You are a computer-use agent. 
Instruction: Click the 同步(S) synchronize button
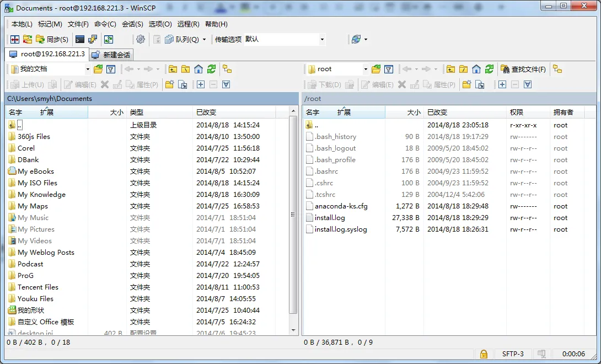click(52, 39)
